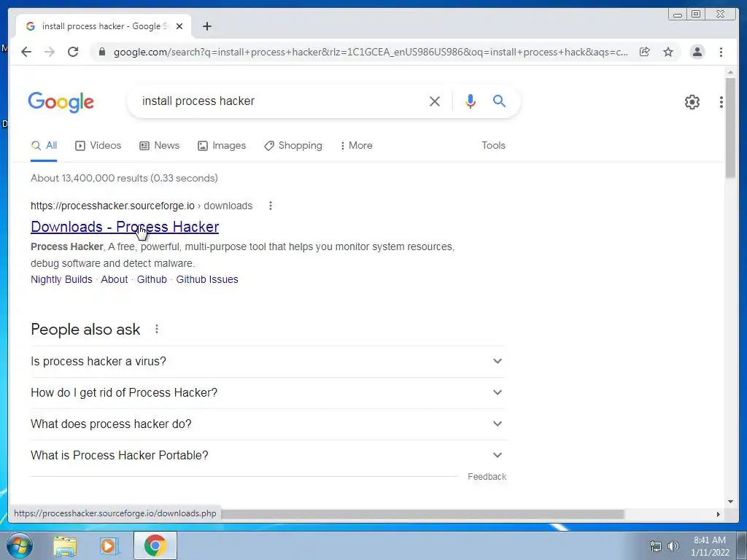747x560 pixels.
Task: Expand 'Is process hacker a virus?' question
Action: (268, 362)
